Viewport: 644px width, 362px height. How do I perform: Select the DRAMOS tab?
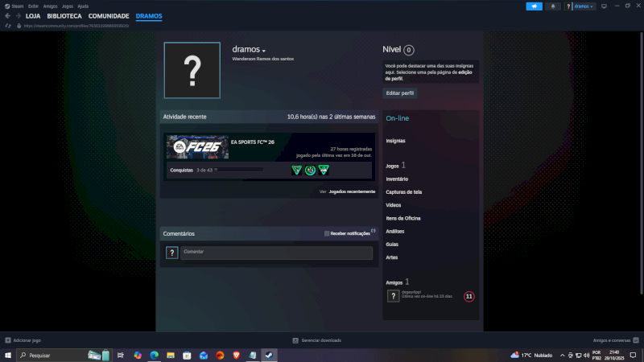(149, 16)
